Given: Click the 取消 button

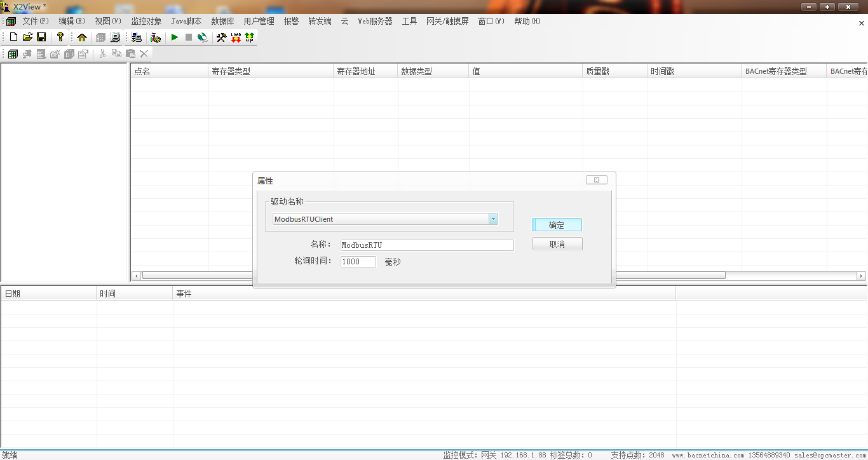Looking at the screenshot, I should click(x=557, y=244).
